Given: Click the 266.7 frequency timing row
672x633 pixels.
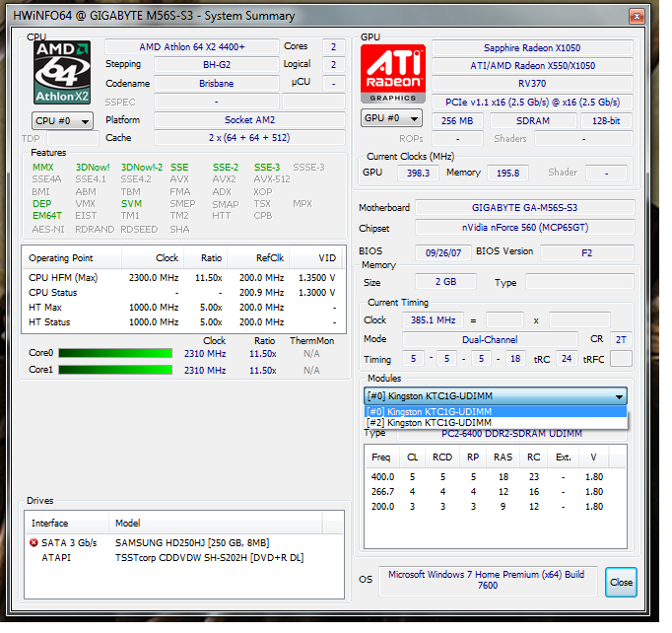Looking at the screenshot, I should (x=495, y=491).
